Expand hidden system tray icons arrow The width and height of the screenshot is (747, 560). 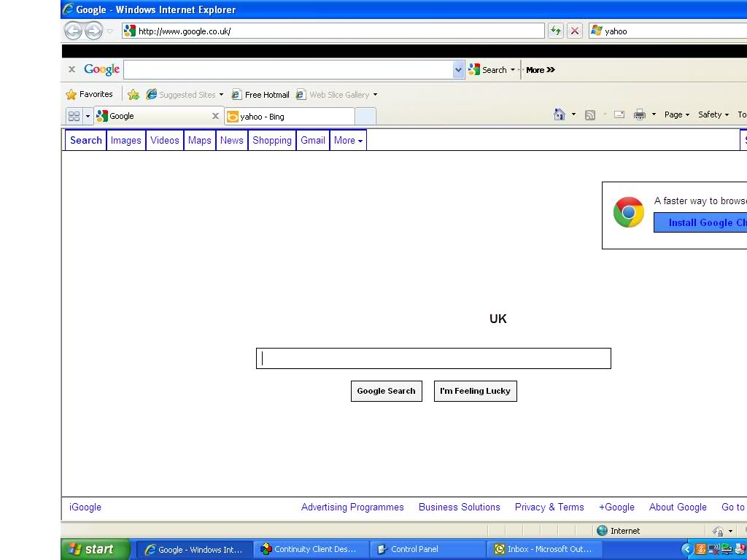tap(686, 550)
